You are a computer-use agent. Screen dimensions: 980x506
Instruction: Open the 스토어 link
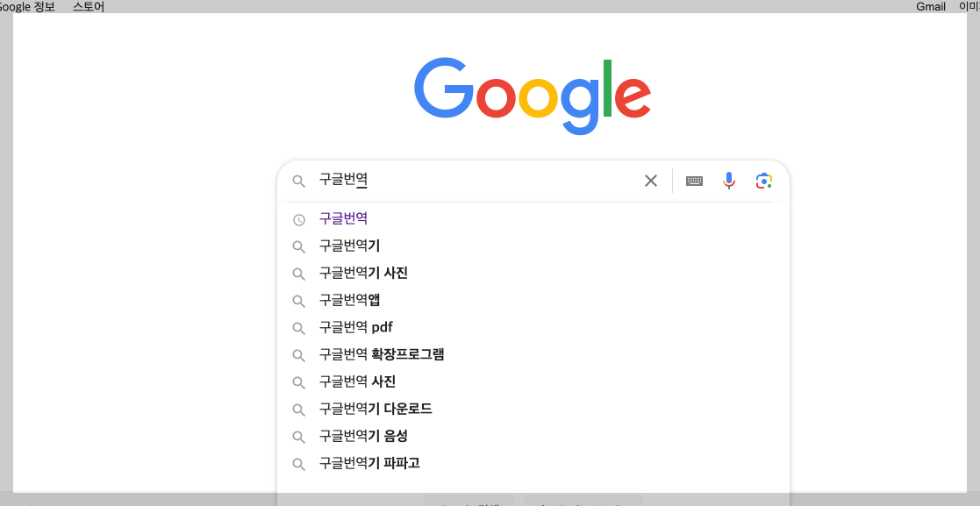[x=88, y=6]
